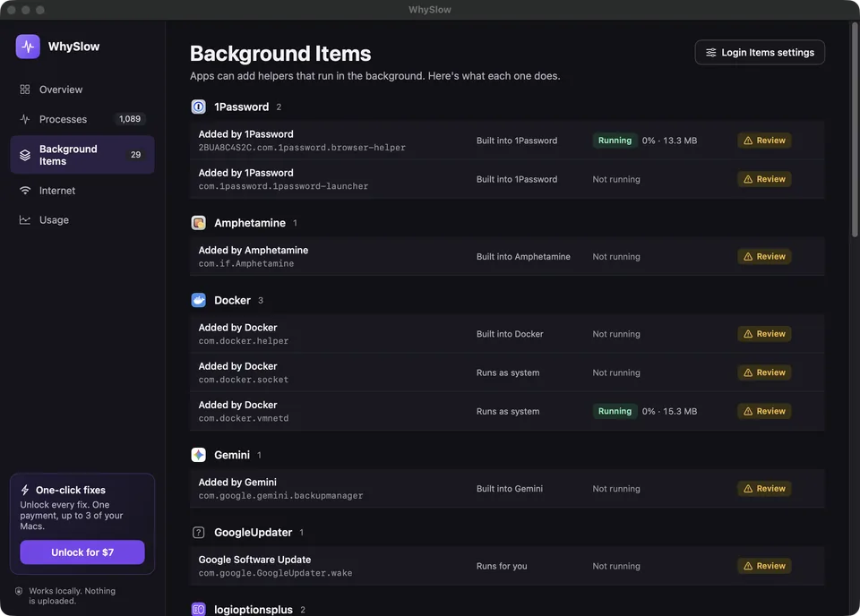
Task: Click the 1,089 processes count badge
Action: [130, 119]
